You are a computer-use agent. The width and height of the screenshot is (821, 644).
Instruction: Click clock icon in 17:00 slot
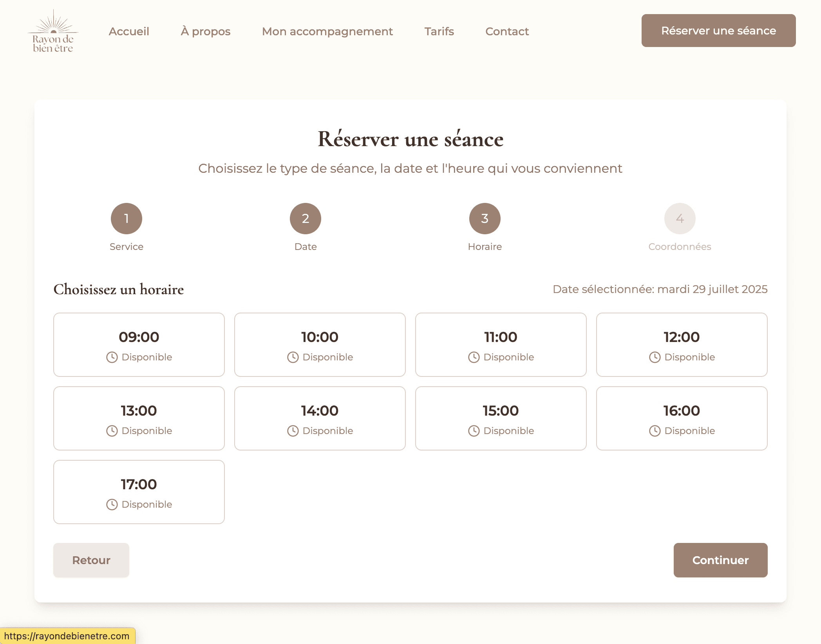(112, 505)
